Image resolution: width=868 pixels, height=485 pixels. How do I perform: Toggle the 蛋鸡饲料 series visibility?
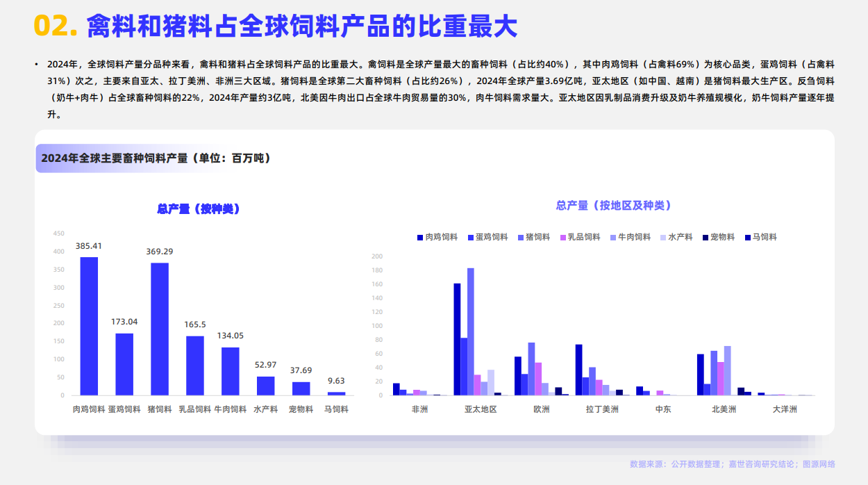(485, 237)
